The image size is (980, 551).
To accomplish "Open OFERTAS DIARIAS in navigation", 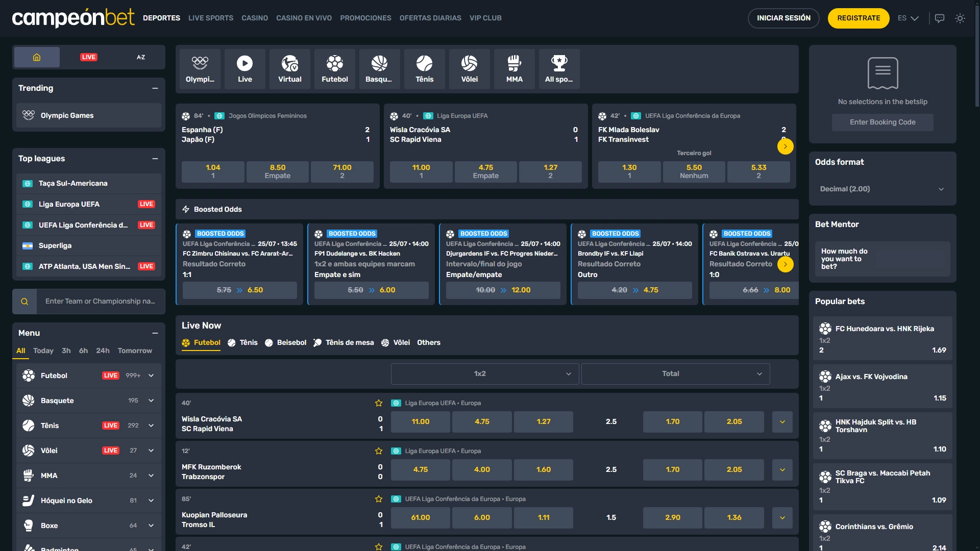I will (430, 18).
